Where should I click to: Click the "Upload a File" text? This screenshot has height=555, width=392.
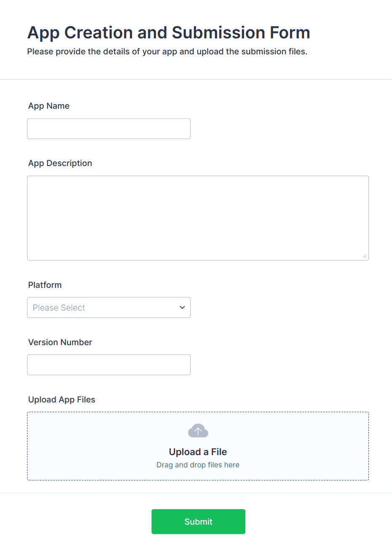198,452
